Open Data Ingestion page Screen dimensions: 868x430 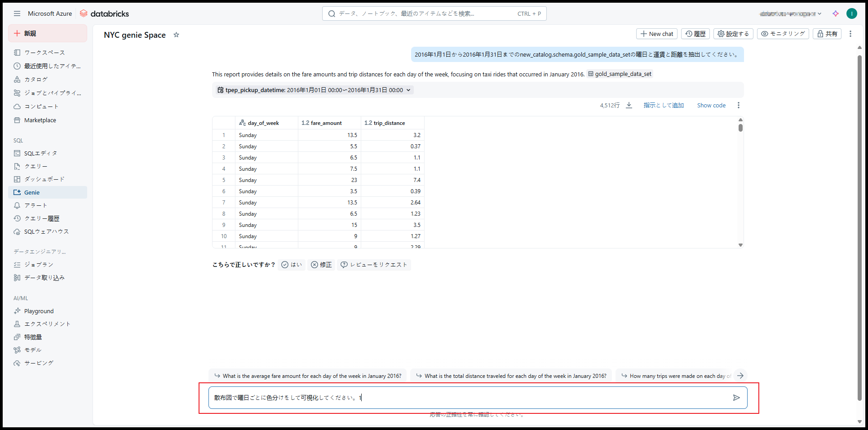click(48, 278)
